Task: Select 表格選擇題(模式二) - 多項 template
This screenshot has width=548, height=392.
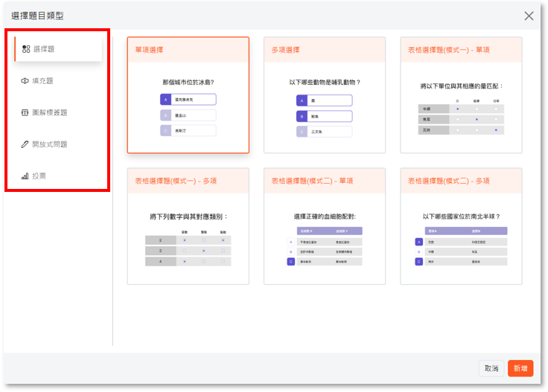Action: (461, 226)
